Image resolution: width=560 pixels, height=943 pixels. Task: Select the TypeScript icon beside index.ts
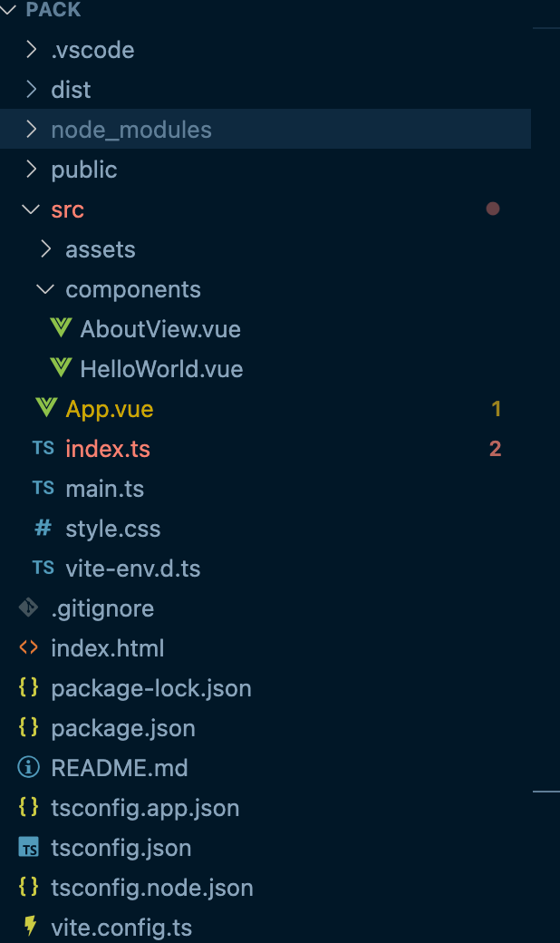(43, 448)
